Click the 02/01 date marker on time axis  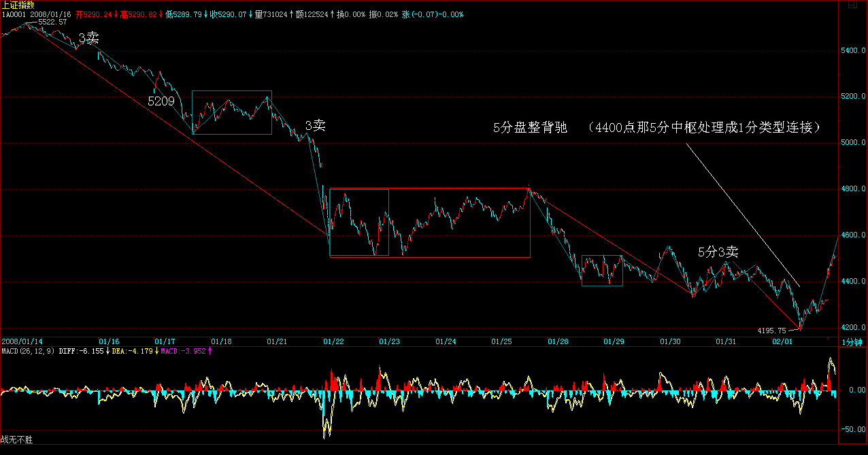pyautogui.click(x=782, y=341)
